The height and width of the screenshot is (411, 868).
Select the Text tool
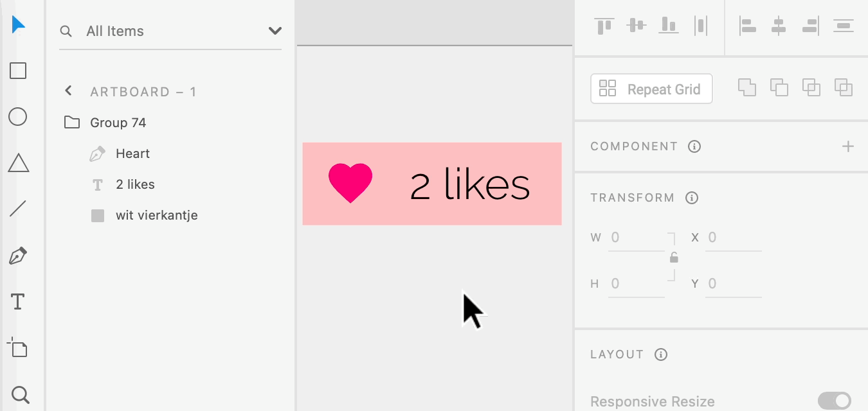click(18, 302)
